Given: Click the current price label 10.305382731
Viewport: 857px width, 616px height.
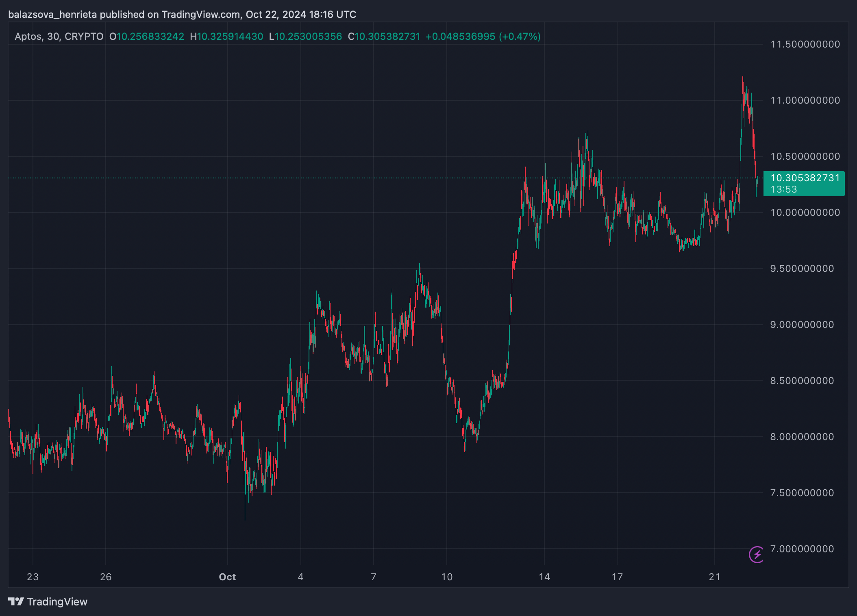Looking at the screenshot, I should [805, 178].
